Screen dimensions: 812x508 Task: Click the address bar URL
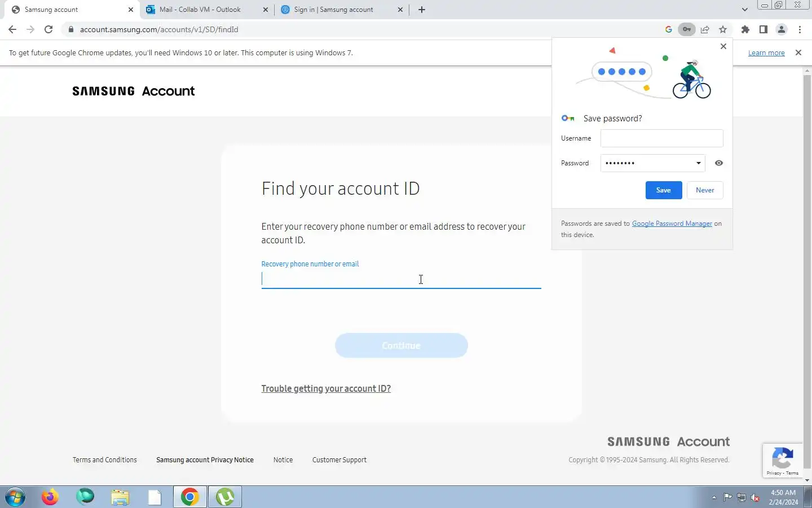click(x=159, y=29)
